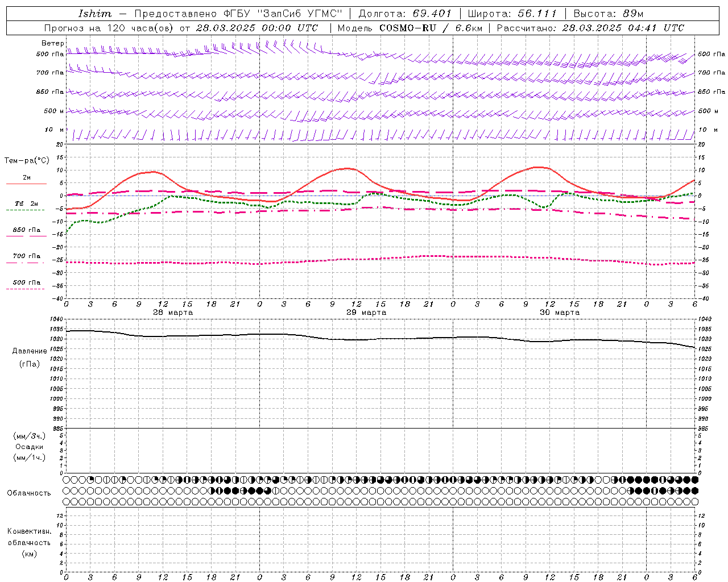Click the "(км)" unit label under convective cloud
The height and width of the screenshot is (582, 728).
(30, 554)
